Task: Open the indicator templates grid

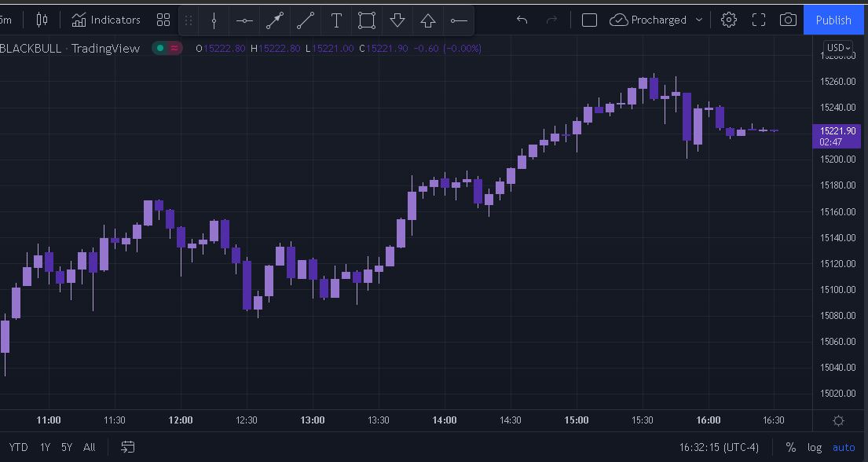Action: [163, 20]
